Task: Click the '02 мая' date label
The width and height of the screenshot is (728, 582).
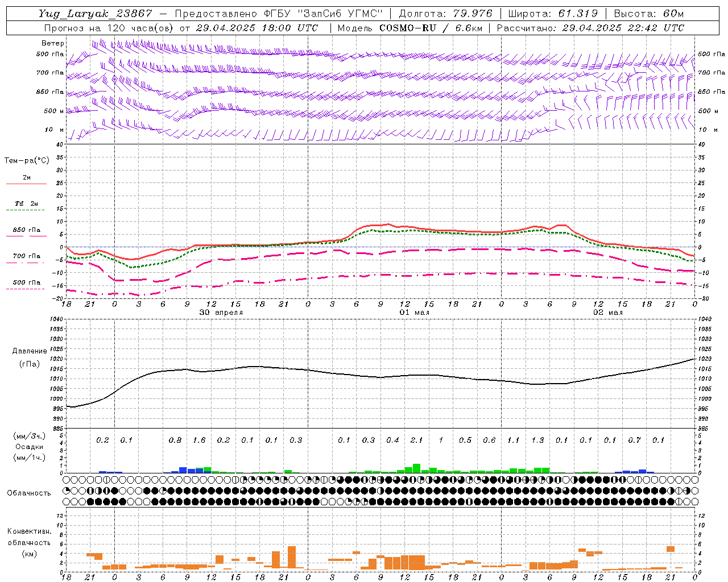Action: tap(608, 313)
